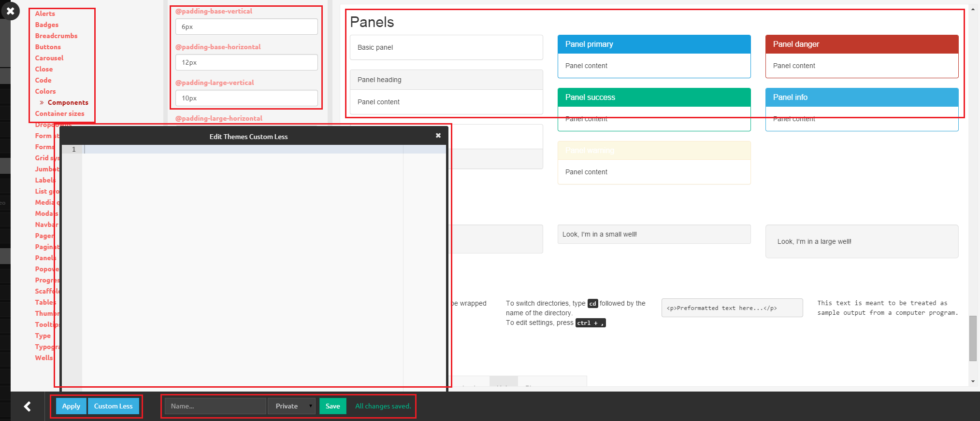This screenshot has width=980, height=421.
Task: Select Alerts in the sidebar list
Action: pyautogui.click(x=45, y=14)
